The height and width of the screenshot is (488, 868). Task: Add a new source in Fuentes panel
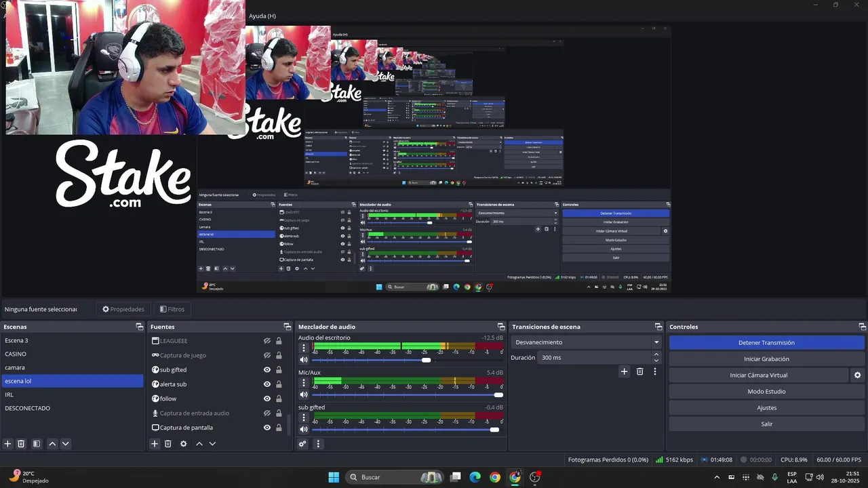click(155, 444)
